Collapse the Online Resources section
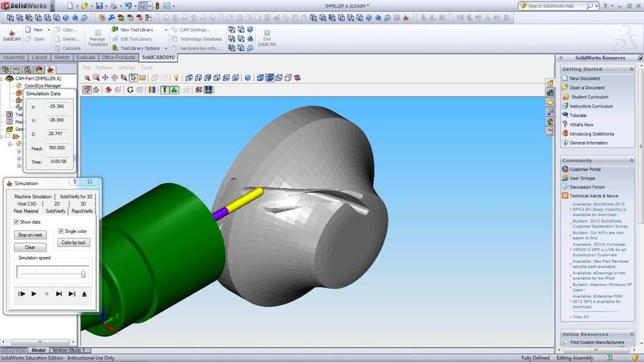 [x=631, y=334]
